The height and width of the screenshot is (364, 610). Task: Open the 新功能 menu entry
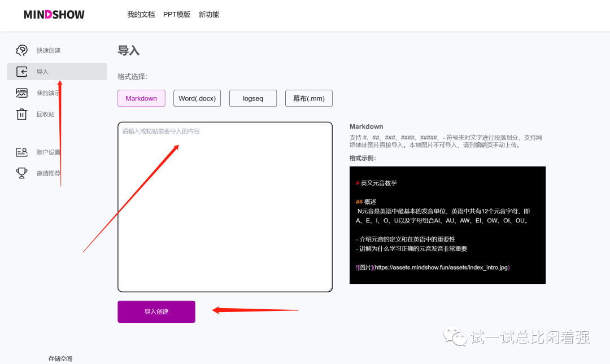[x=208, y=14]
